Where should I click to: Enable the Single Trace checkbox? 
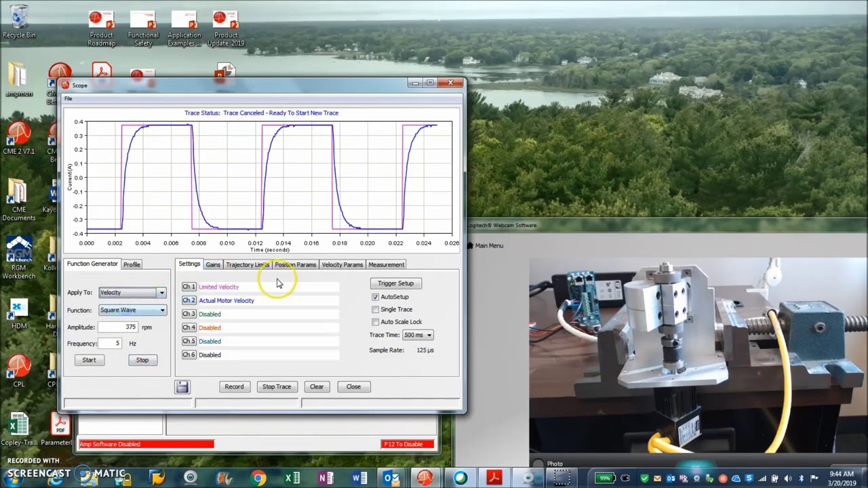click(376, 310)
